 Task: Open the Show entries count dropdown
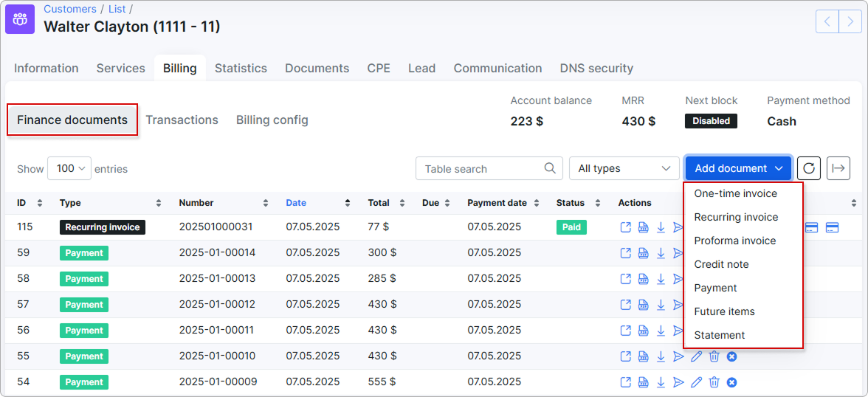point(69,168)
